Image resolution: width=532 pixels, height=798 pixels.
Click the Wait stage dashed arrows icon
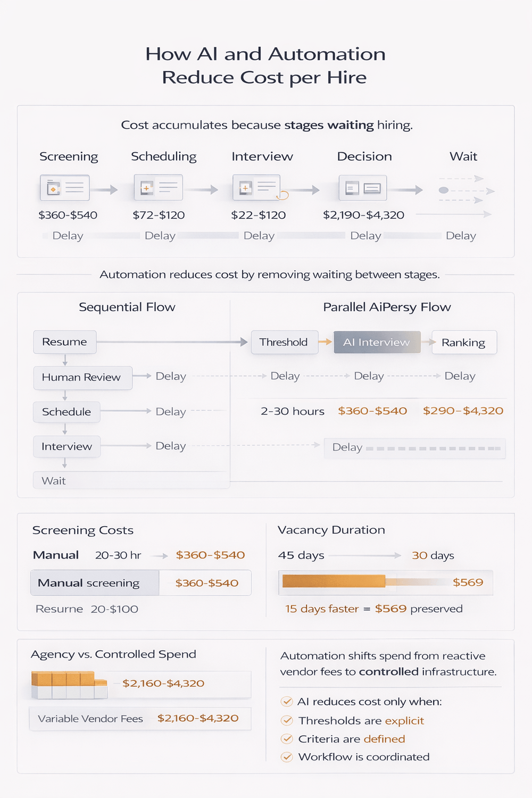[x=464, y=190]
